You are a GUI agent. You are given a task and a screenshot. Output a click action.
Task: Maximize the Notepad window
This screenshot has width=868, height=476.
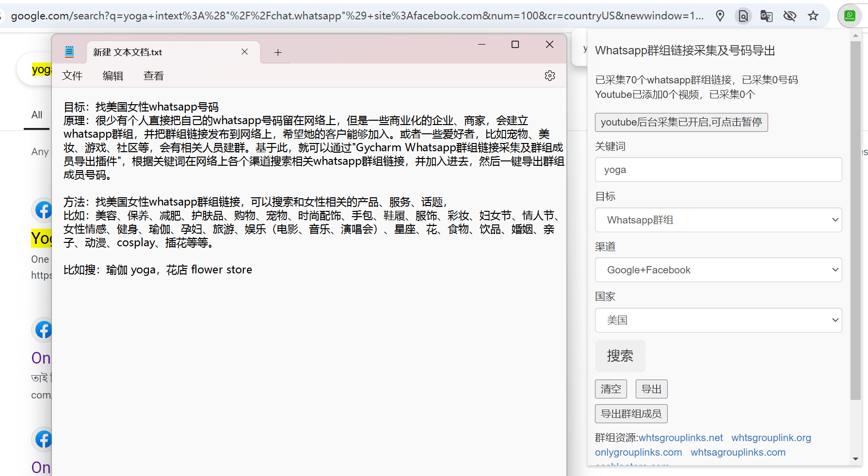click(x=515, y=45)
